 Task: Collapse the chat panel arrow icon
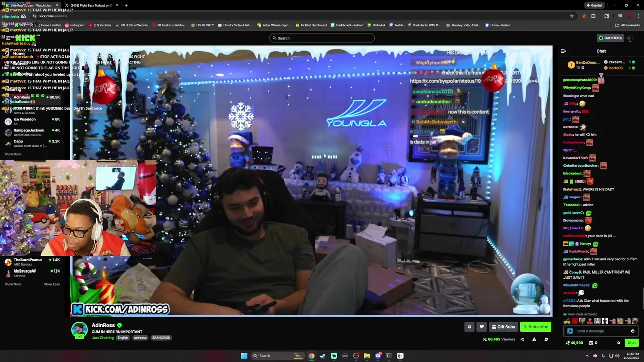tap(563, 51)
